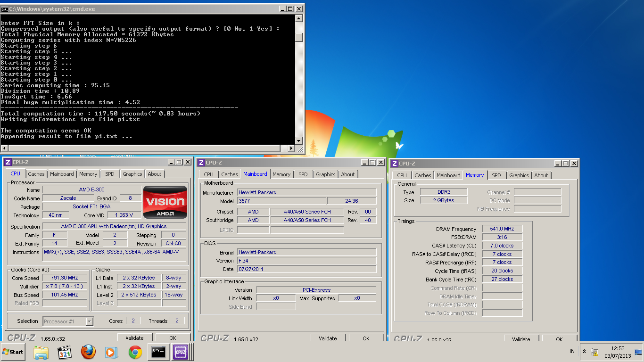Click Core Speed value 791.30 MHz
The height and width of the screenshot is (362, 644).
coord(65,278)
